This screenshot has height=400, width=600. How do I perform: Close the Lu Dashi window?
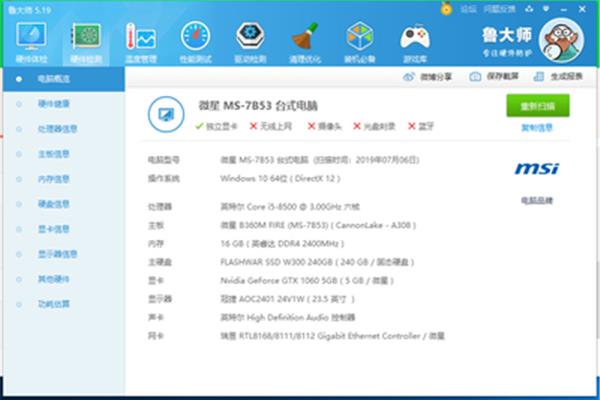click(582, 9)
